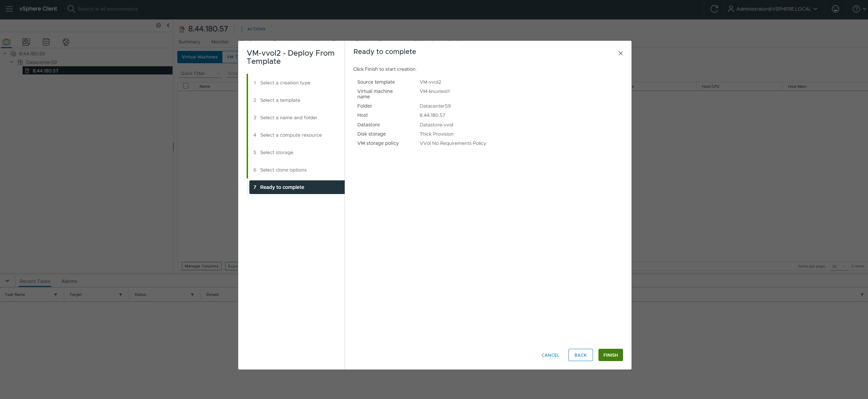Click BACK to return to clone options

tap(580, 355)
